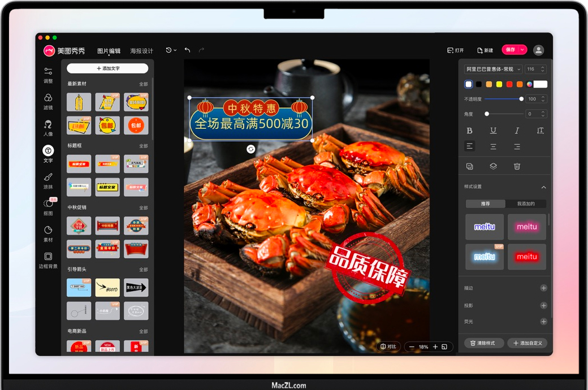Screen dimensions: 588x390
Task: Click the redo arrow
Action: (x=201, y=50)
